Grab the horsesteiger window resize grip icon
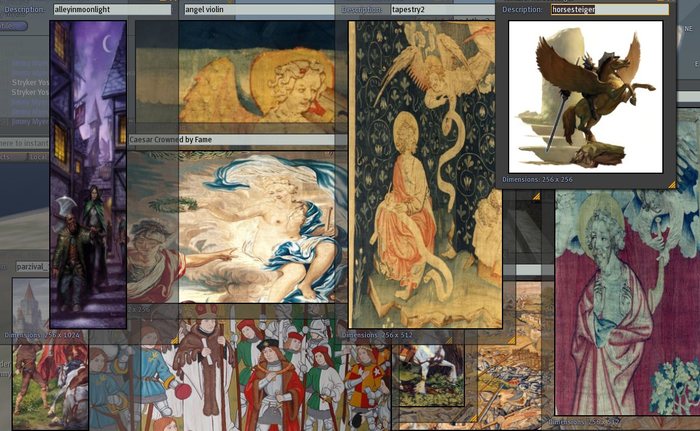The image size is (700, 431). tap(671, 184)
